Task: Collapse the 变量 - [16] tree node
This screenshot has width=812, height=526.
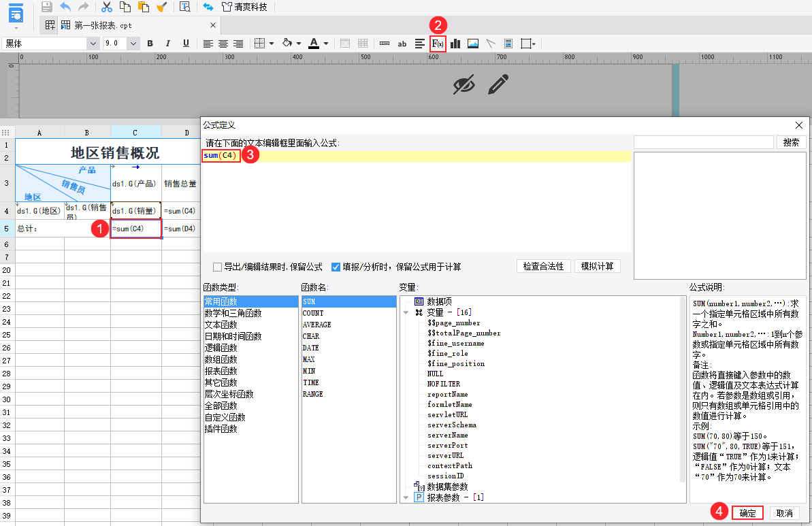Action: pos(406,313)
